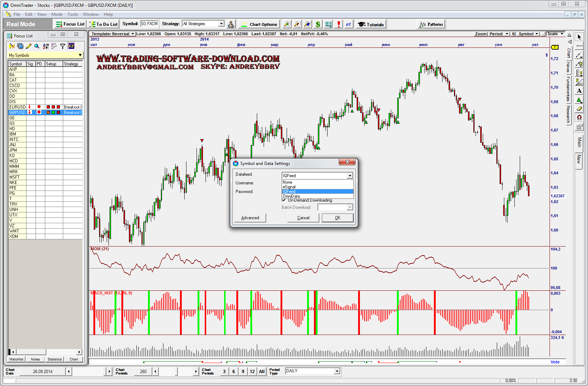Click the Chart Options button
The image size is (588, 386).
pyautogui.click(x=259, y=24)
